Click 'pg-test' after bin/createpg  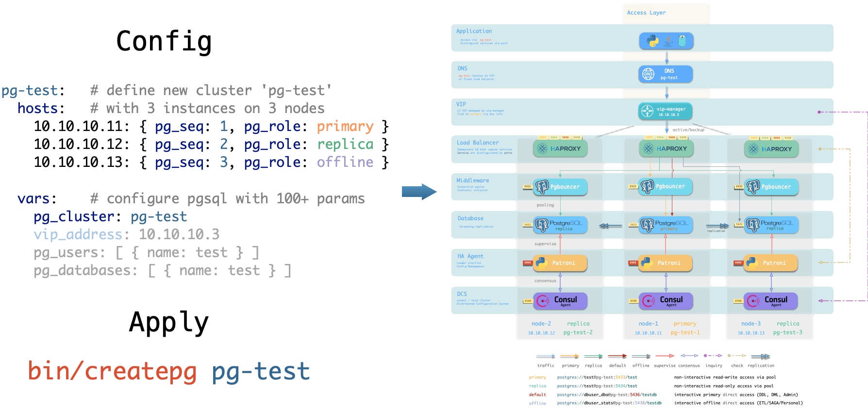pyautogui.click(x=261, y=373)
